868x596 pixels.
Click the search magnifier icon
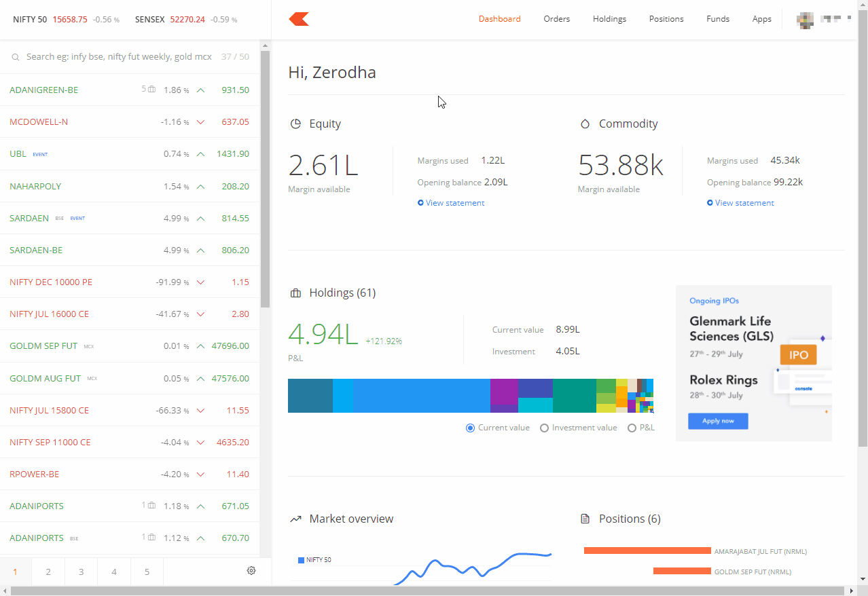click(x=15, y=58)
